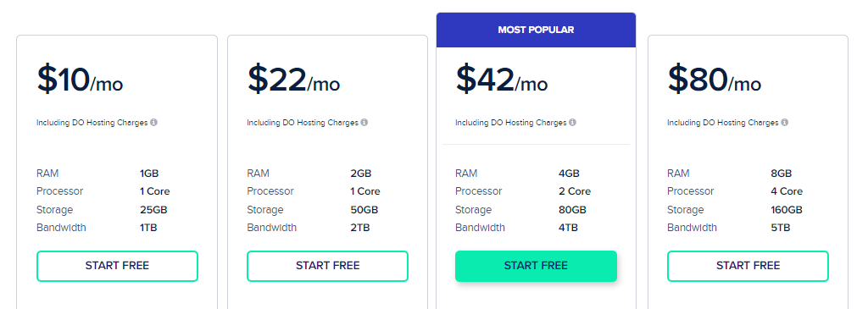Click the info icon in the $10/mo plan
This screenshot has width=868, height=309.
(154, 122)
